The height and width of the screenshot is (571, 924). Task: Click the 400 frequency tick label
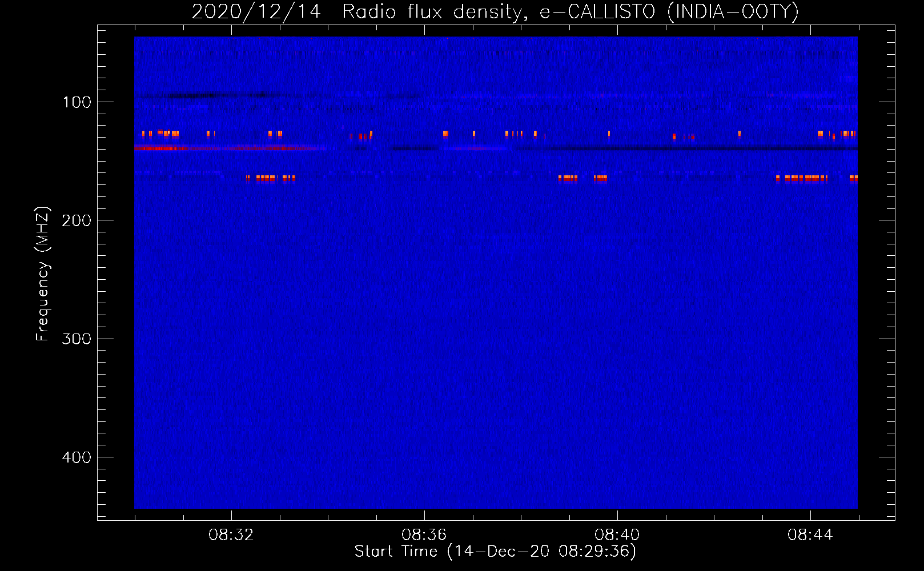(77, 457)
